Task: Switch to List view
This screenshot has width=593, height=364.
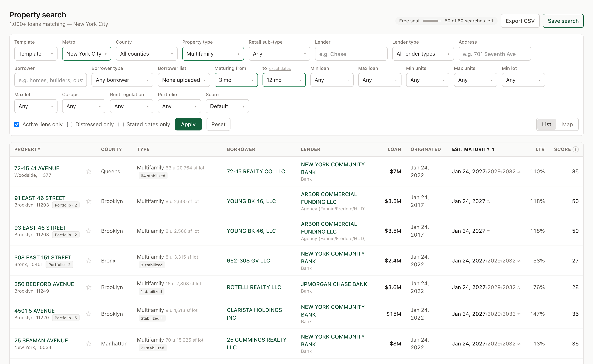Action: pos(546,124)
